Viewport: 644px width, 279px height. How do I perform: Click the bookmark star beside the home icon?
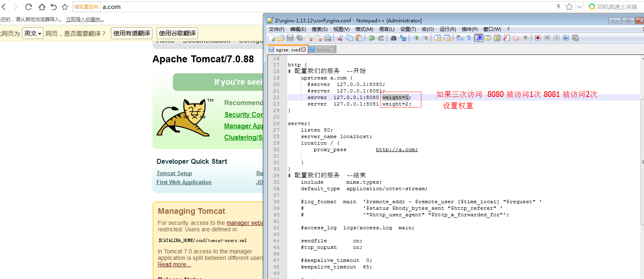[65, 7]
